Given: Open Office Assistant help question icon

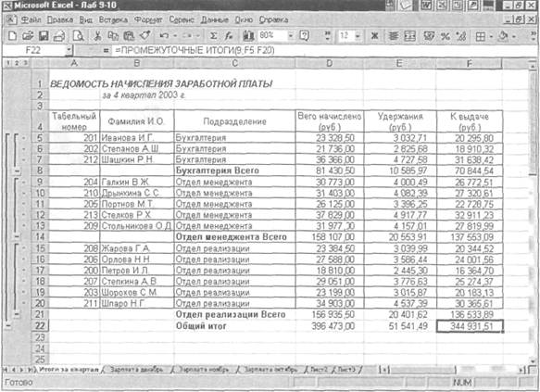Looking at the screenshot, I should (304, 35).
